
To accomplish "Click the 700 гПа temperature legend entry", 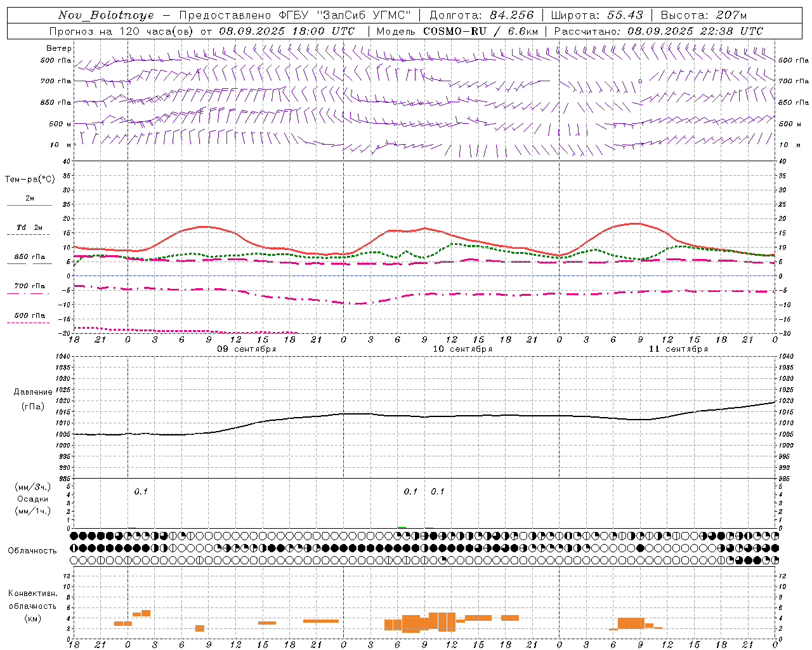I will click(29, 289).
